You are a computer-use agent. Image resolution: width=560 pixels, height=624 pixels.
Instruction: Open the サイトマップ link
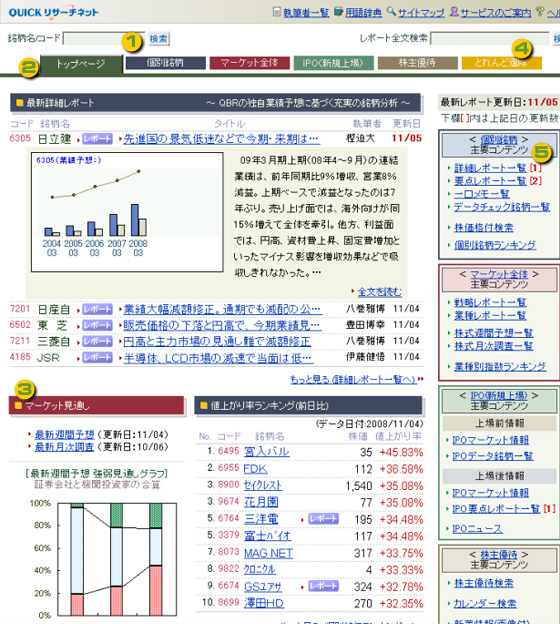tap(421, 13)
